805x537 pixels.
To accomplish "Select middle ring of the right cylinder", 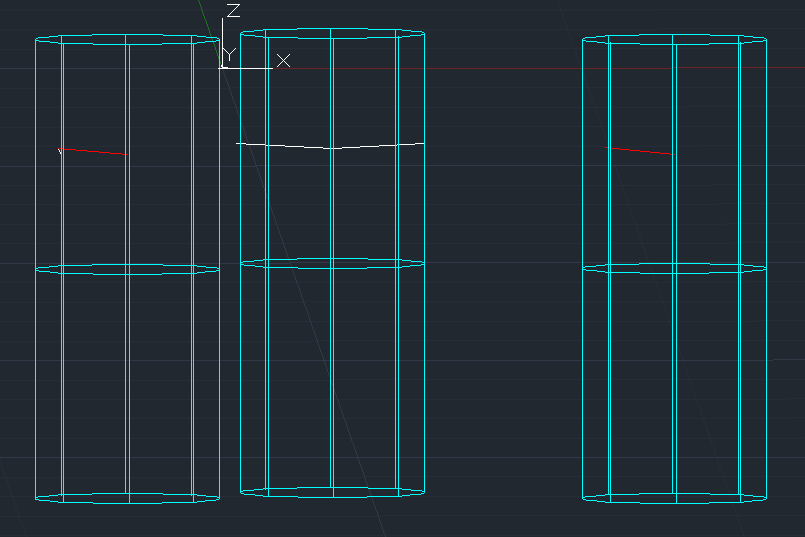I will [675, 268].
